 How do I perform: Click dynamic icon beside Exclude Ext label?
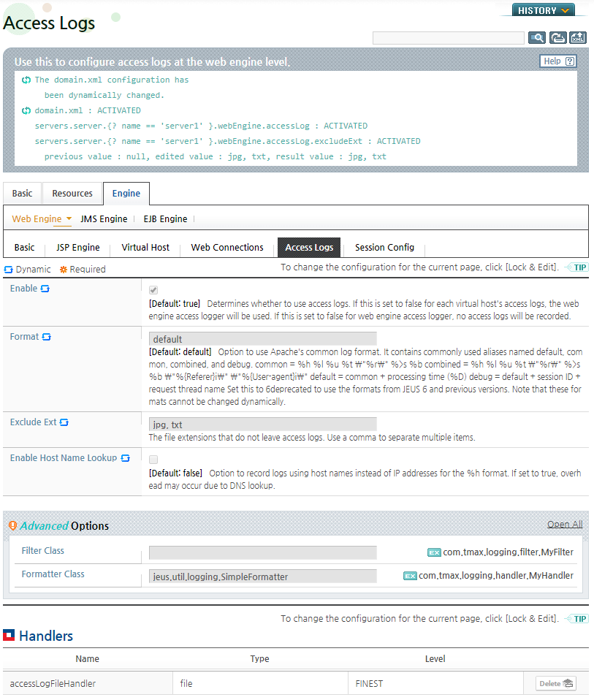(64, 422)
